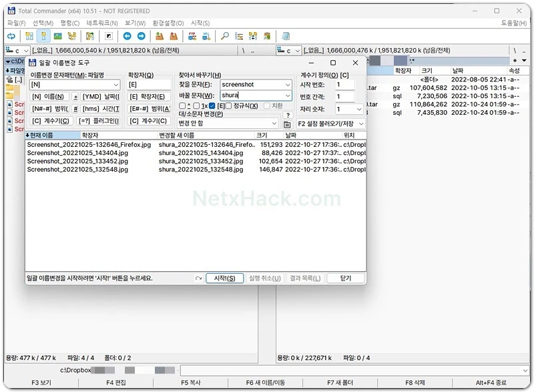Click the 시작 번호 start number field
The image size is (534, 392).
coord(344,84)
